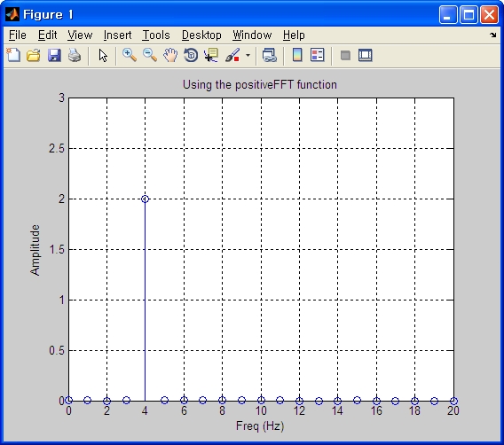Open the Tools menu
The image size is (504, 445).
click(x=156, y=35)
